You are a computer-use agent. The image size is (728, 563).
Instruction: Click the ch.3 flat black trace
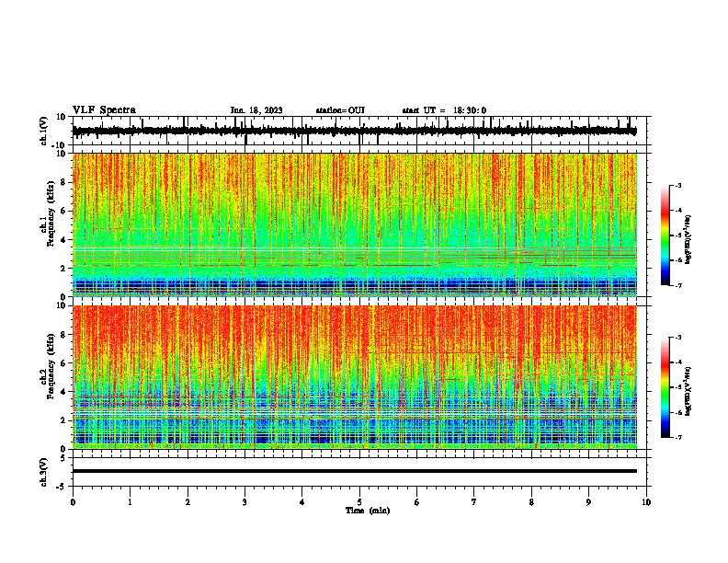pos(354,471)
